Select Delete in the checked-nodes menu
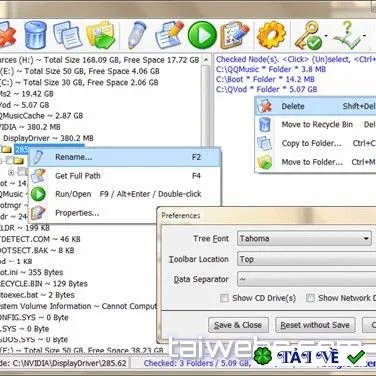 (x=316, y=106)
